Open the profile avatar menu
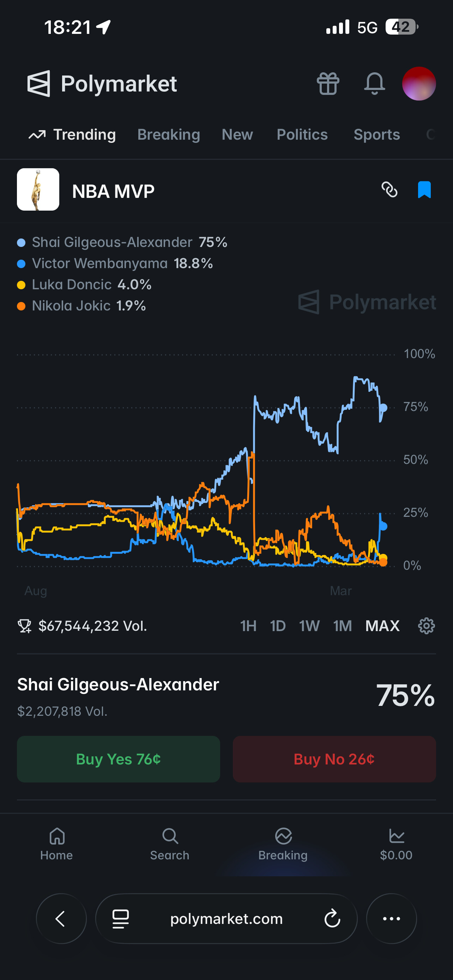Screen dimensions: 453x980 [x=419, y=84]
